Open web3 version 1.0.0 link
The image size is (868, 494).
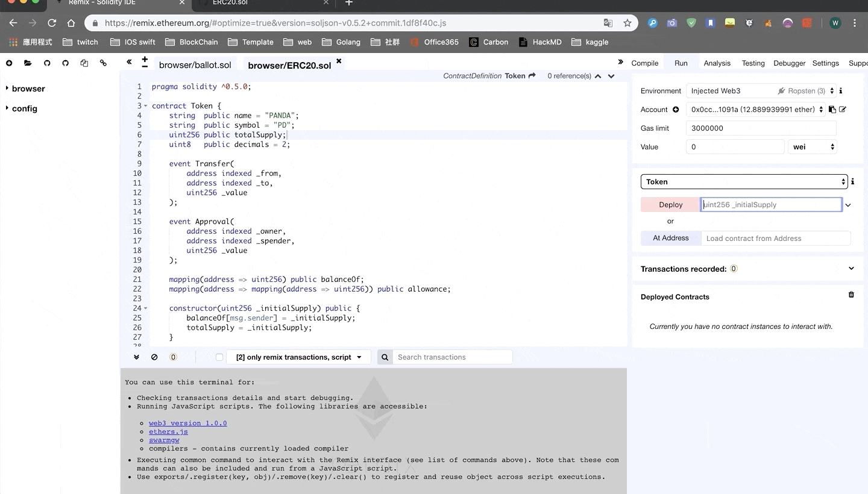(x=187, y=423)
